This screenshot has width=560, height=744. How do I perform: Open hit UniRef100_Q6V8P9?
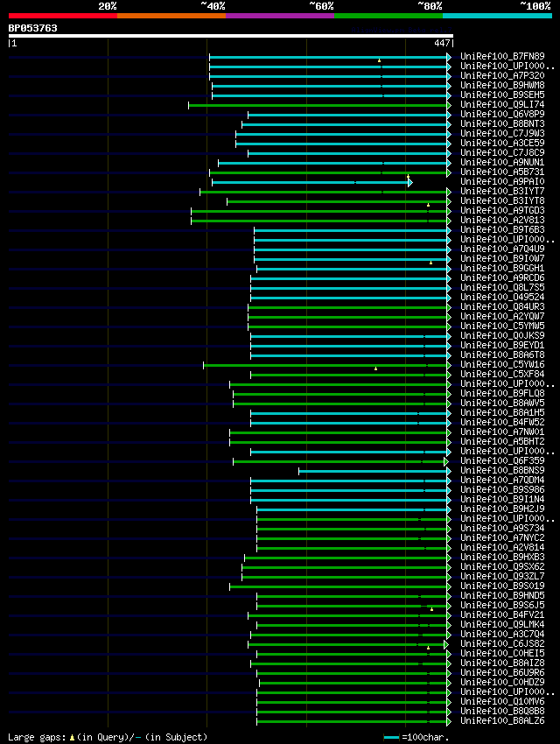pos(502,114)
